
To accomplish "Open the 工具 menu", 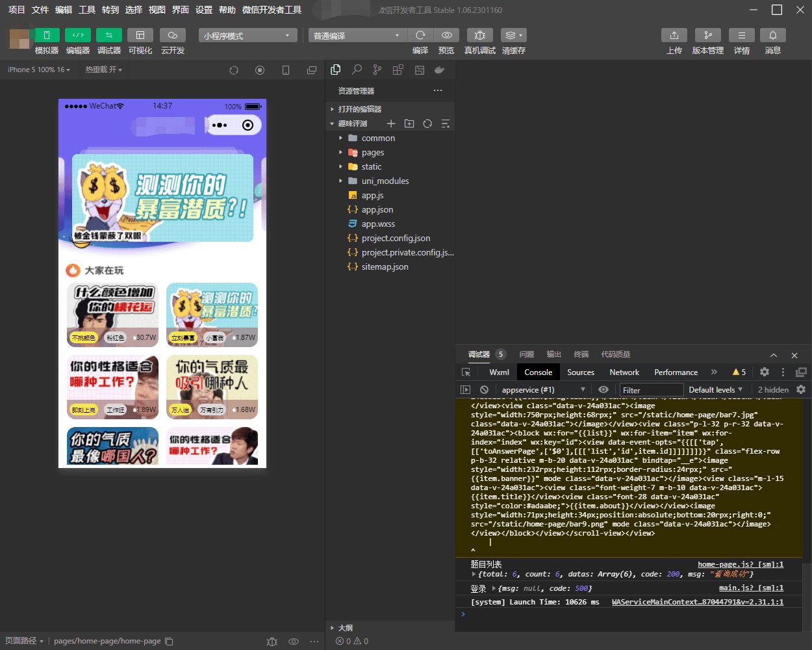I will coord(87,10).
